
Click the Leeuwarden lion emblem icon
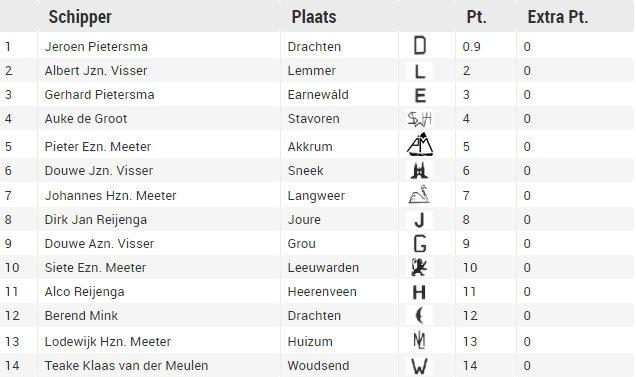(419, 267)
